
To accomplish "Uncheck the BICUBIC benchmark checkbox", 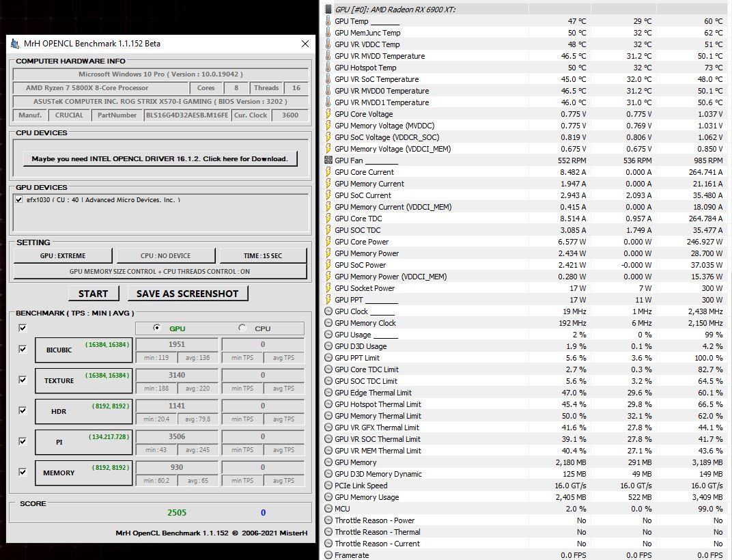I will [x=23, y=349].
